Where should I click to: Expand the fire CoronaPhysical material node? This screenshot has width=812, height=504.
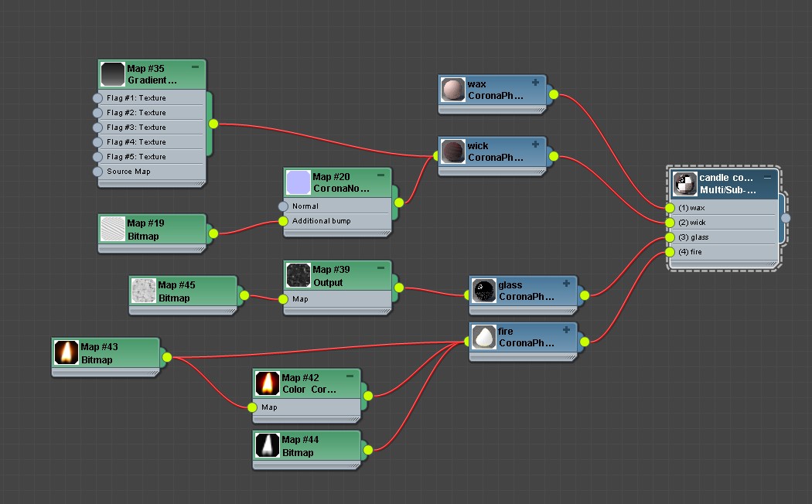point(567,329)
